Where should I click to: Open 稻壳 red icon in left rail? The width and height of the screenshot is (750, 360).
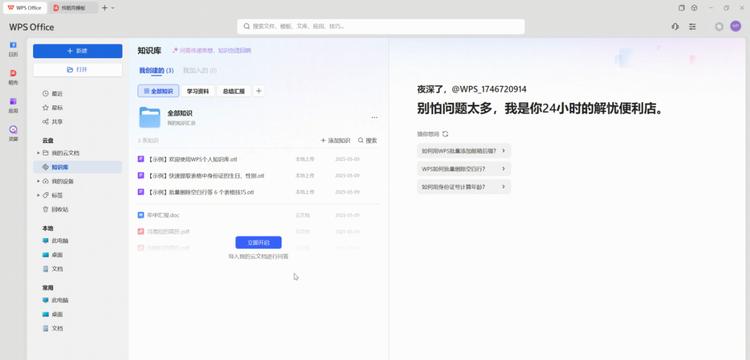[x=13, y=77]
